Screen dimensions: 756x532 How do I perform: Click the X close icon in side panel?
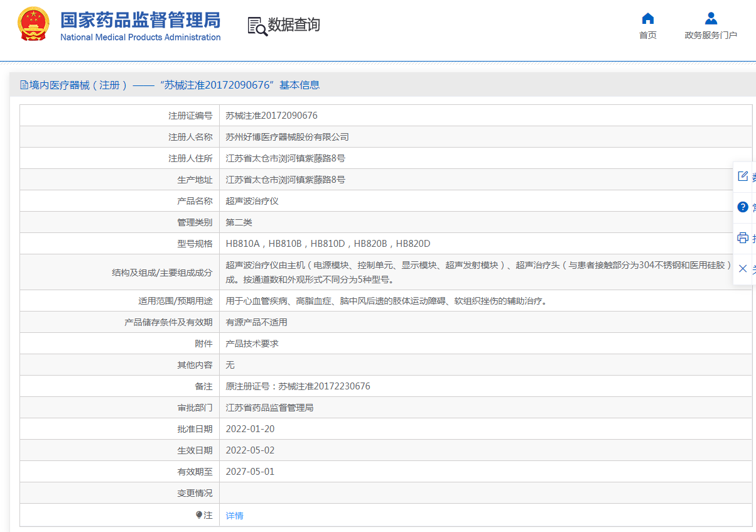(743, 268)
